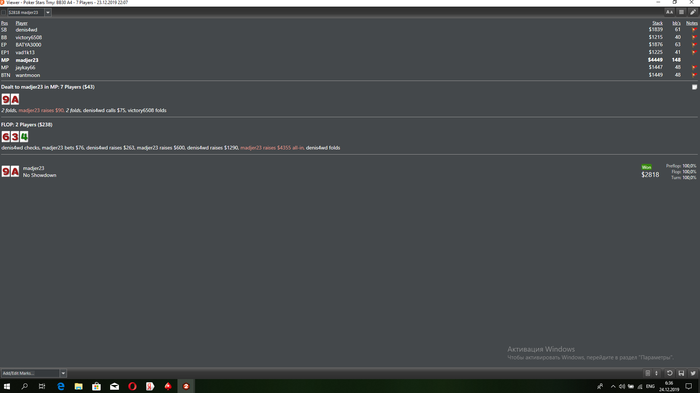The image size is (700, 393).
Task: Click the dealt 9 A hole cards
Action: click(x=10, y=99)
